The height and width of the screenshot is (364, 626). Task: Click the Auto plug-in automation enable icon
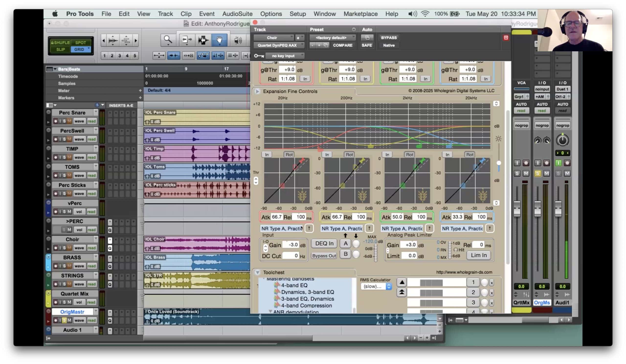[x=367, y=38]
